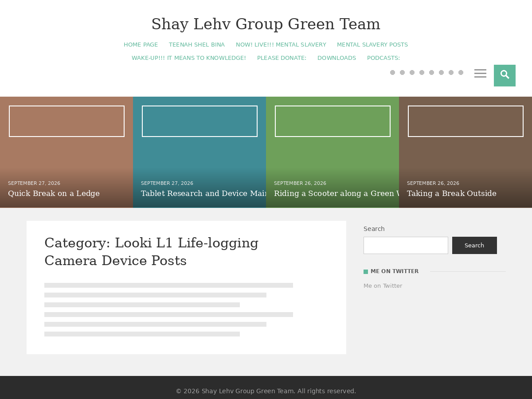Click the last social dot icon

(x=461, y=73)
